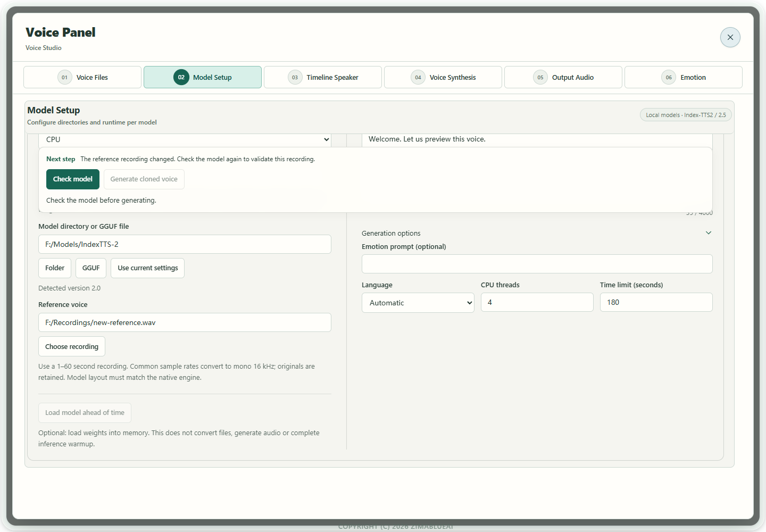The width and height of the screenshot is (766, 532).
Task: Edit the CPU threads field
Action: click(537, 302)
